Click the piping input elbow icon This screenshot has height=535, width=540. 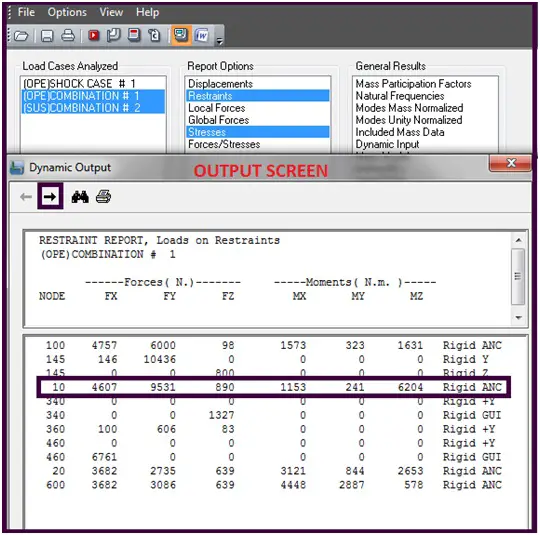click(113, 35)
